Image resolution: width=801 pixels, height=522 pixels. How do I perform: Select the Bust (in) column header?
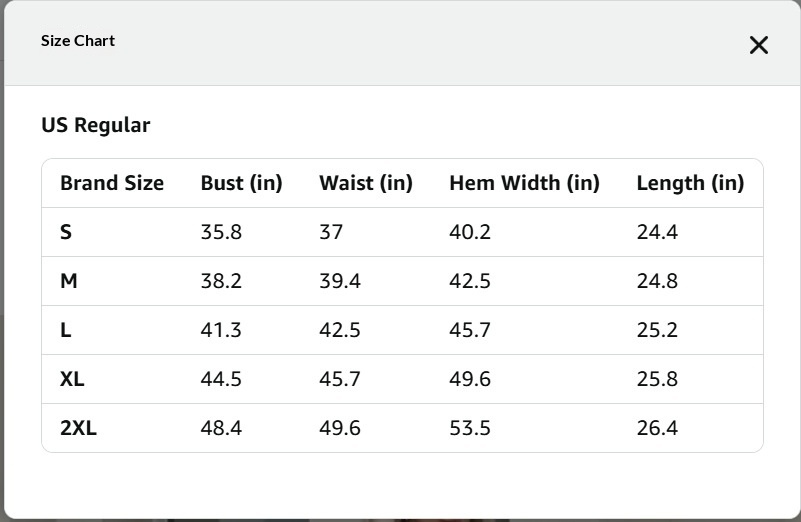[242, 183]
